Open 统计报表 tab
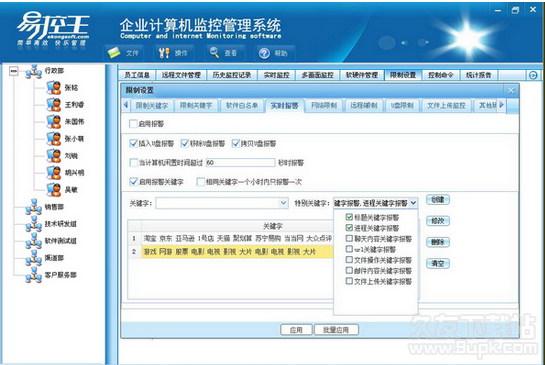 coord(479,75)
